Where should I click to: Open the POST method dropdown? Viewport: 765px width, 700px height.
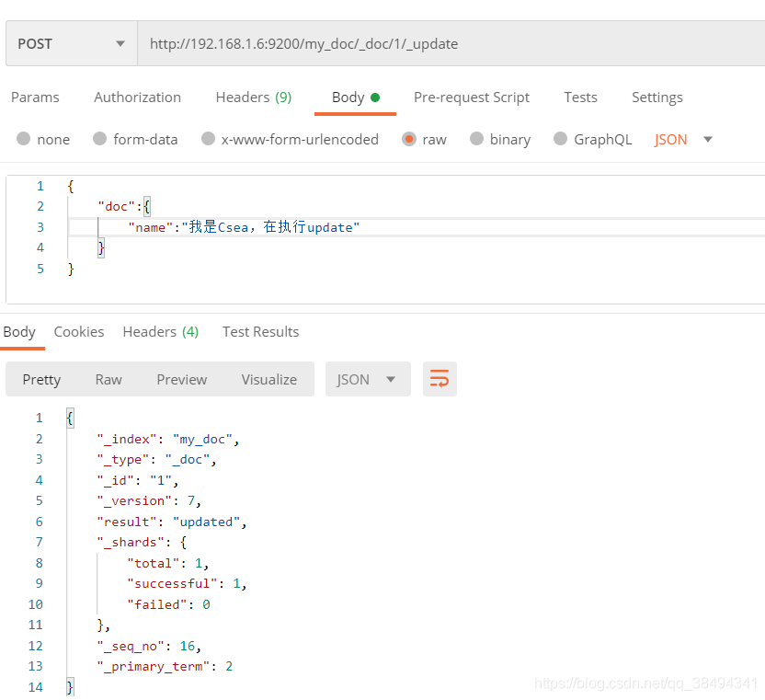[x=71, y=44]
